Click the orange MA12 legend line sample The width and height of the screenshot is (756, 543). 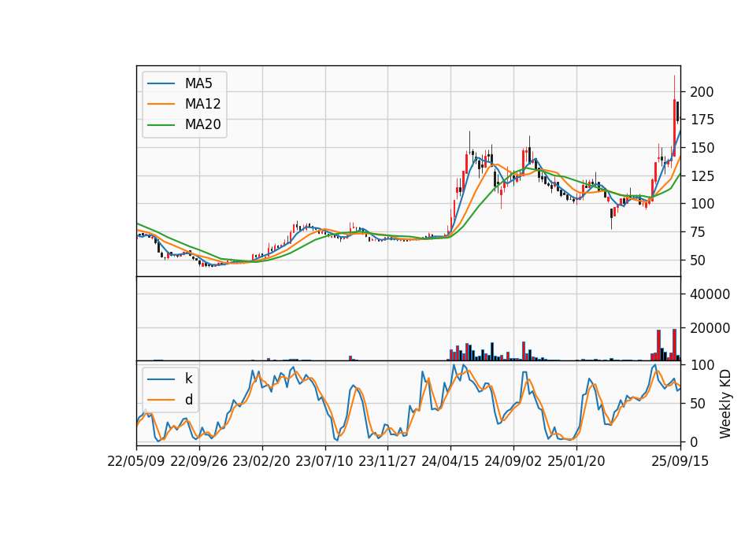tap(161, 104)
